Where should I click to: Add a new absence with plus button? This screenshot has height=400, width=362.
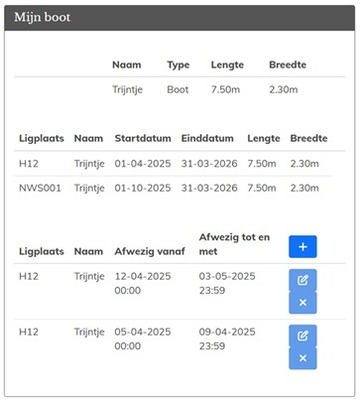click(303, 247)
